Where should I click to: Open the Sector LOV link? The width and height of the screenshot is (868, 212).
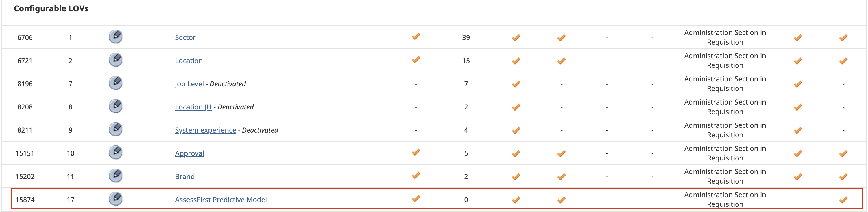185,37
